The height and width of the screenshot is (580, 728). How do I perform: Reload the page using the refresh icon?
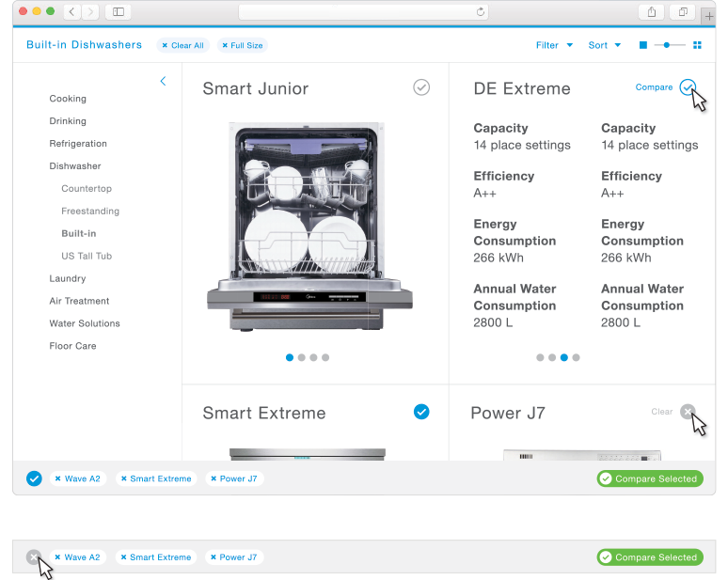click(x=481, y=11)
